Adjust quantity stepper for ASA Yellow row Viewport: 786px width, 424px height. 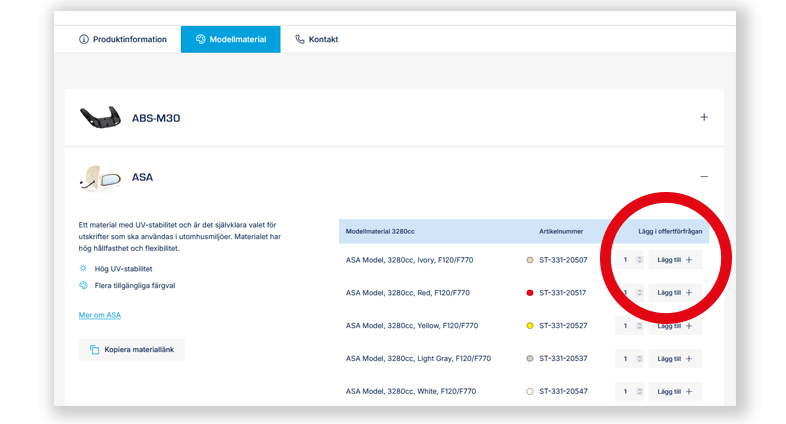pyautogui.click(x=639, y=326)
